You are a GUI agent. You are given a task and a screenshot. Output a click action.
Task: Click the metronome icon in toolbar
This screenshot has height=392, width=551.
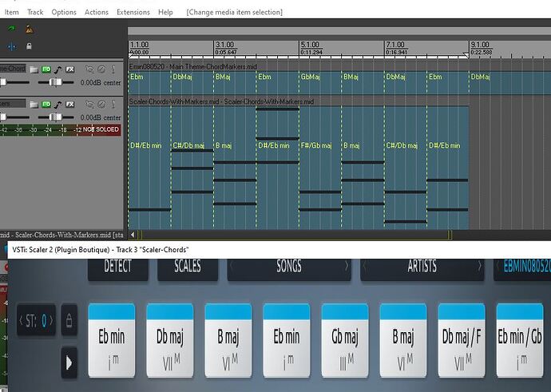click(x=29, y=29)
